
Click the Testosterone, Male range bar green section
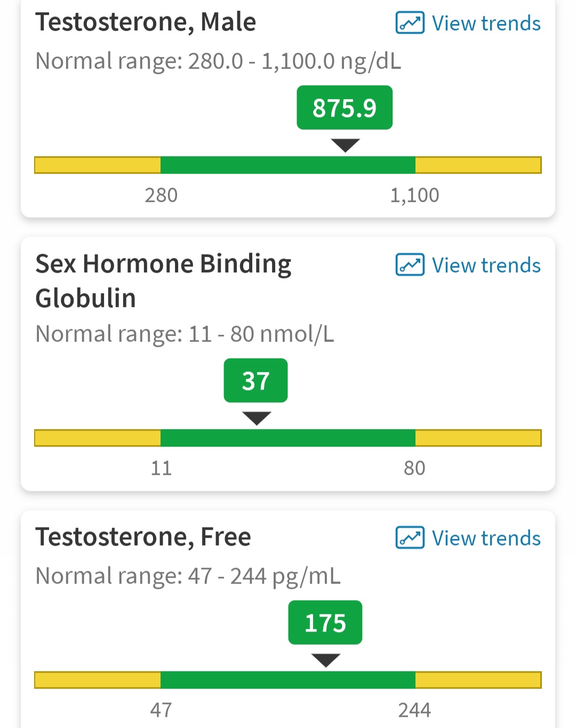[288, 165]
